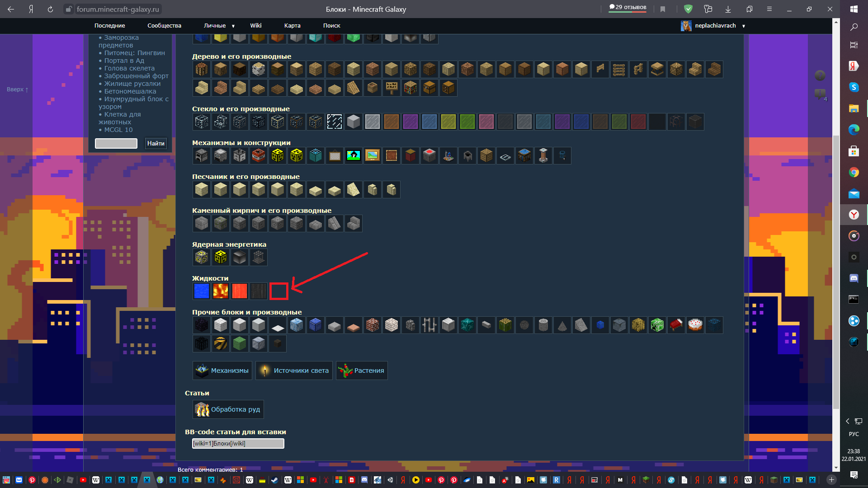Reload the page with refresh icon

(x=50, y=9)
